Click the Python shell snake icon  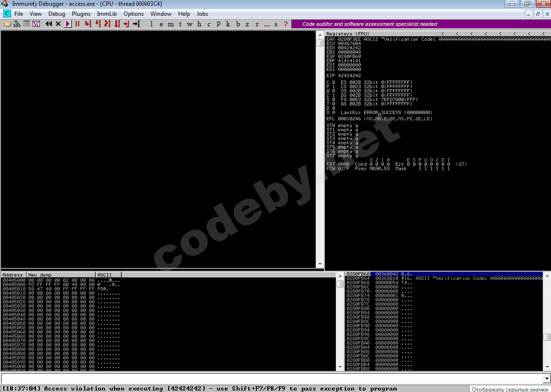pyautogui.click(x=16, y=24)
